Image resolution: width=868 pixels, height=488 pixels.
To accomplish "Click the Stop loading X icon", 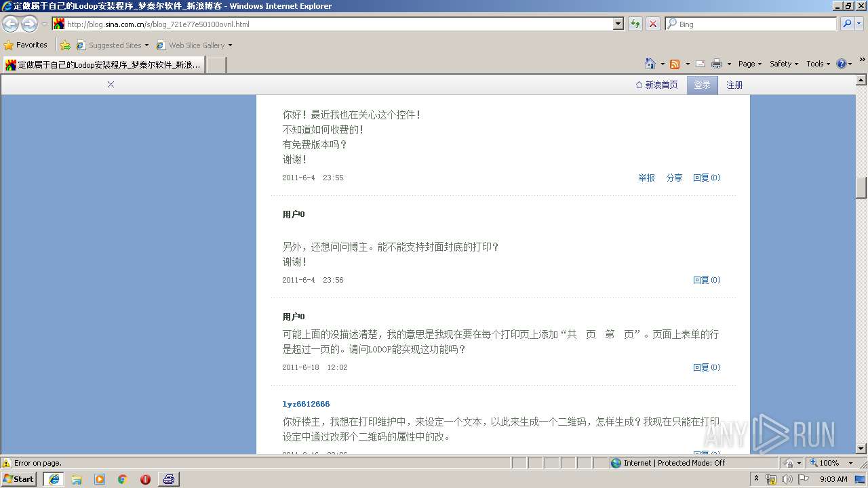I will click(x=652, y=24).
